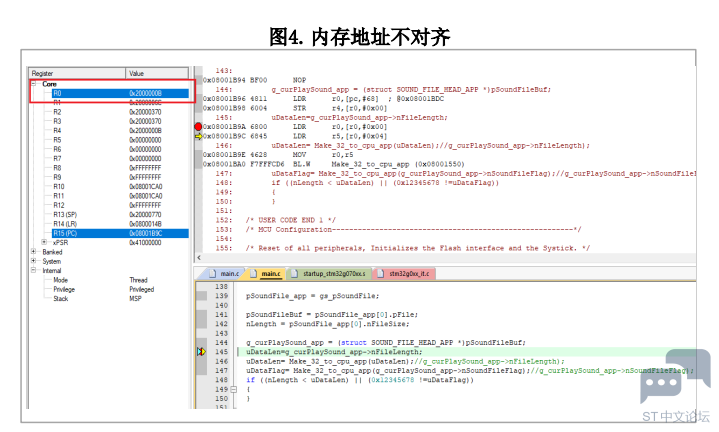
Task: Click the R2 value 0x20000370
Action: pyautogui.click(x=145, y=112)
